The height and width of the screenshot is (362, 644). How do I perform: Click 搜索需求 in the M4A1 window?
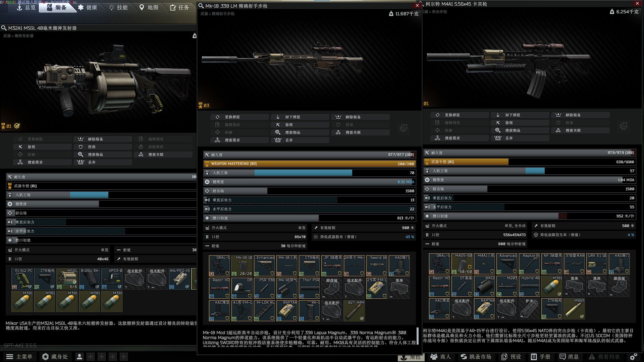point(460,138)
